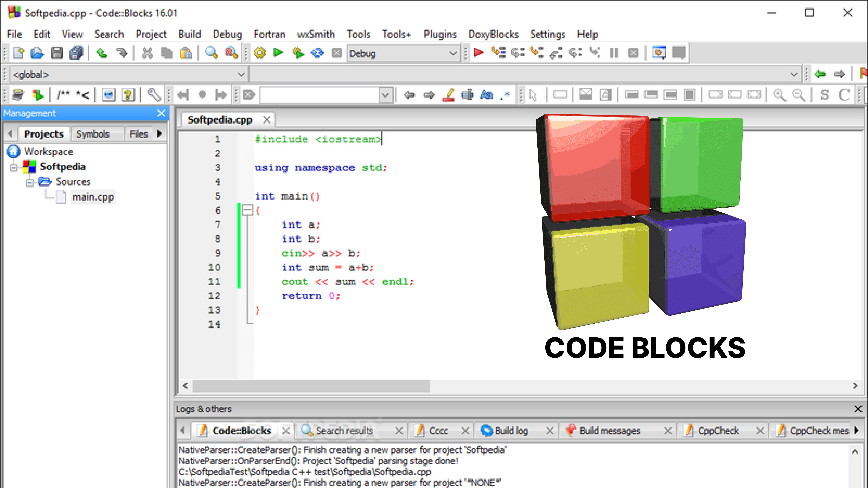Screen dimensions: 868x488
Task: Click the Debugging windows icon
Action: coord(659,53)
